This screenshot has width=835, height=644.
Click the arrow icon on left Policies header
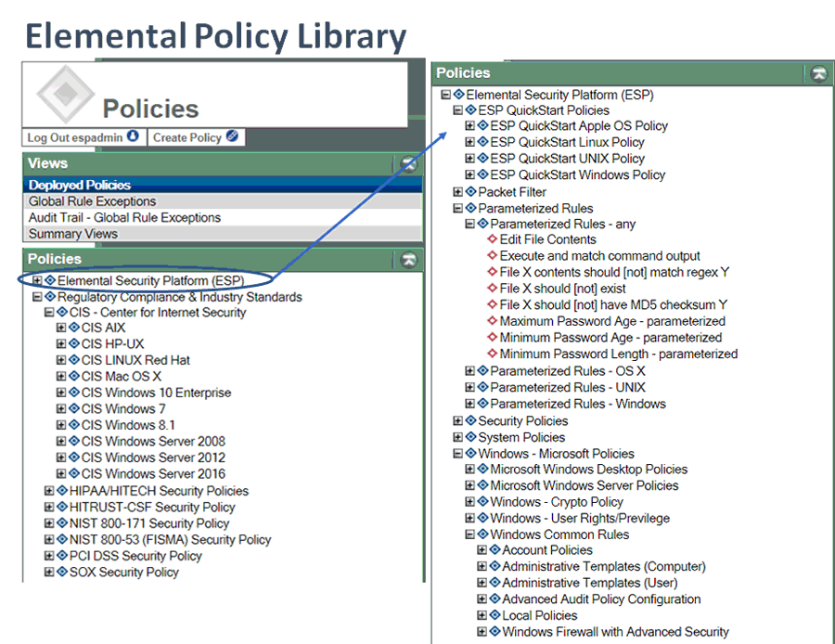pos(408,260)
